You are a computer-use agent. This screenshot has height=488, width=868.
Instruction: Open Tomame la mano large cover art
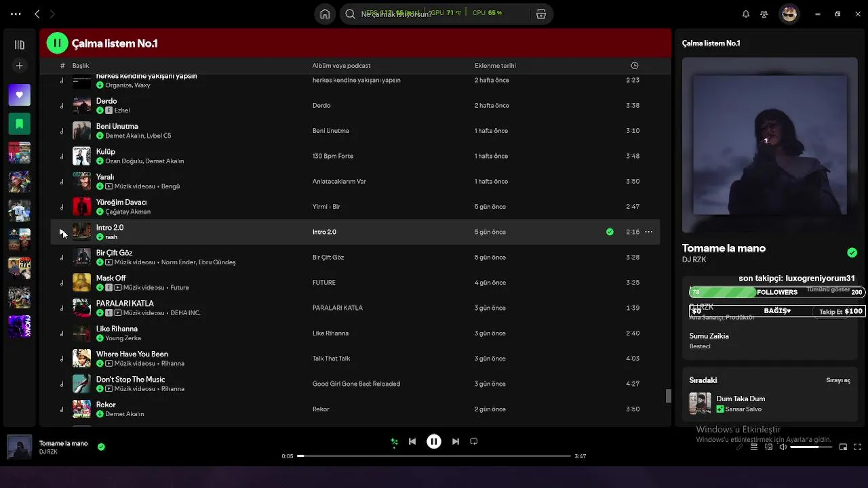tap(770, 145)
